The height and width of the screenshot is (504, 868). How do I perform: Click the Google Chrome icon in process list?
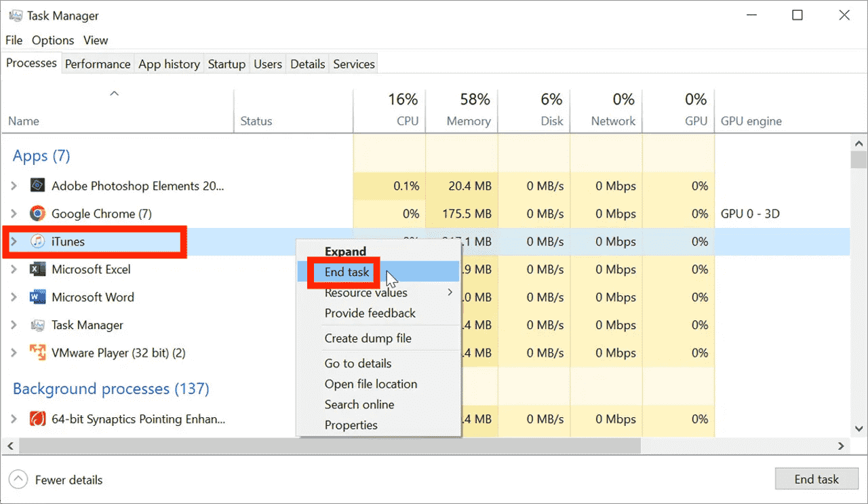[38, 214]
